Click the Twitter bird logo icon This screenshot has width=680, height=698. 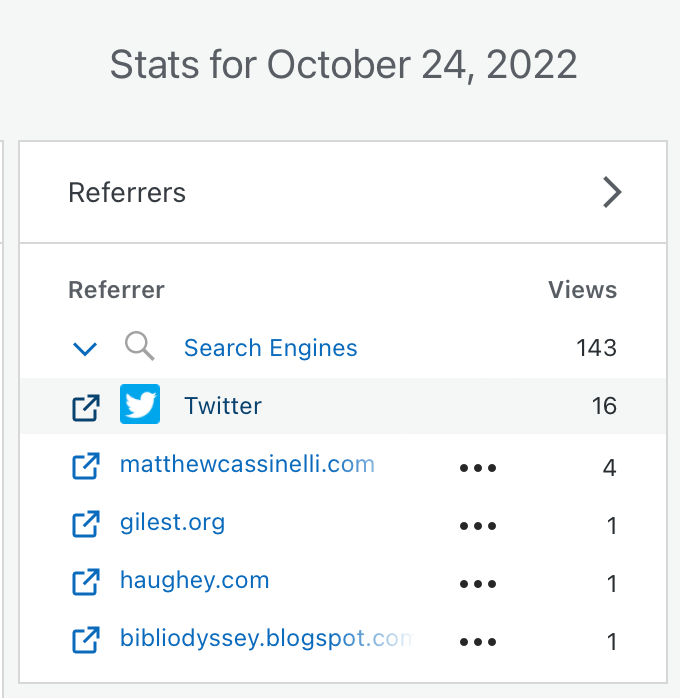(x=140, y=405)
